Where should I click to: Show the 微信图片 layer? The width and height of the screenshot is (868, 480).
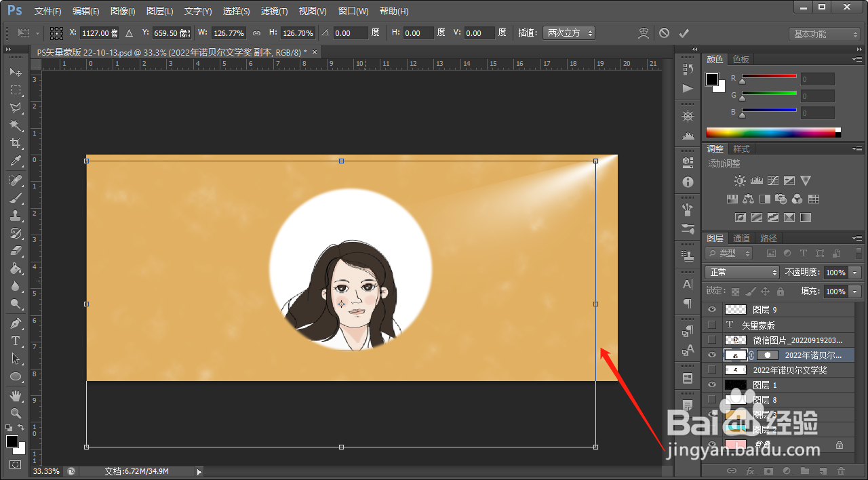[x=711, y=340]
